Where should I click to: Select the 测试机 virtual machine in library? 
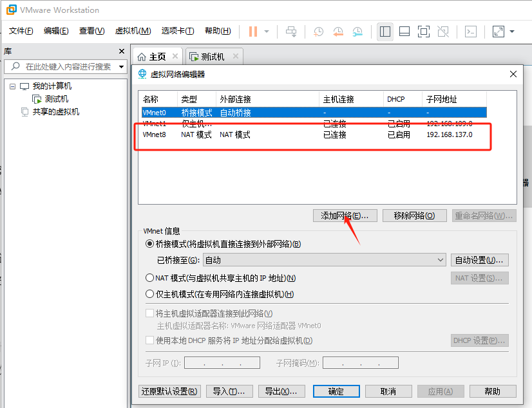[x=56, y=99]
